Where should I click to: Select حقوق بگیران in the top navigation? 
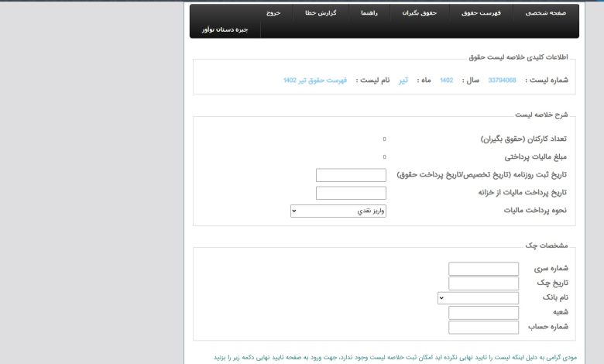422,14
